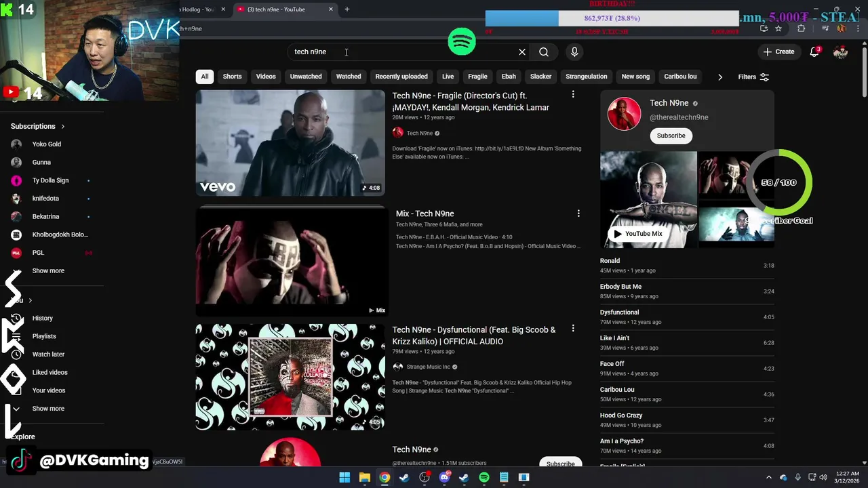Click the search magnifier button
868x488 pixels.
[x=544, y=52]
